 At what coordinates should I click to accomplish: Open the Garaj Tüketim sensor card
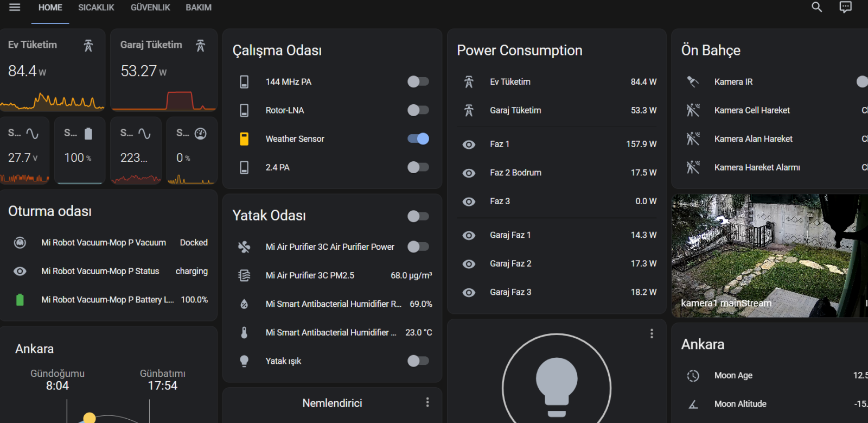click(x=164, y=70)
